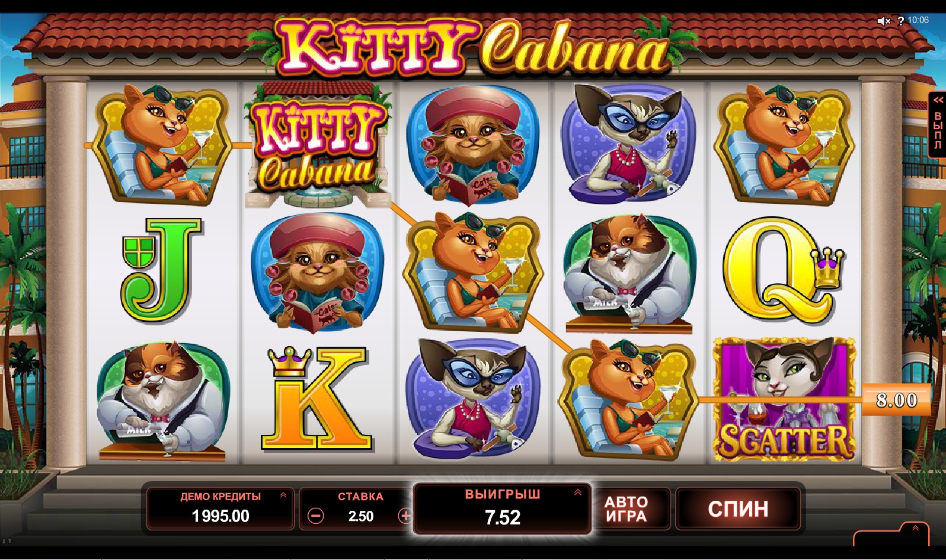Screen dimensions: 946x560
Task: Toggle the sound mute speaker icon
Action: click(x=884, y=21)
